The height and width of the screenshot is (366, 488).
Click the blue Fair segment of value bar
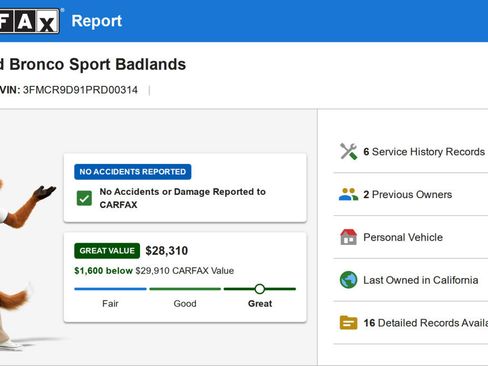pyautogui.click(x=110, y=289)
